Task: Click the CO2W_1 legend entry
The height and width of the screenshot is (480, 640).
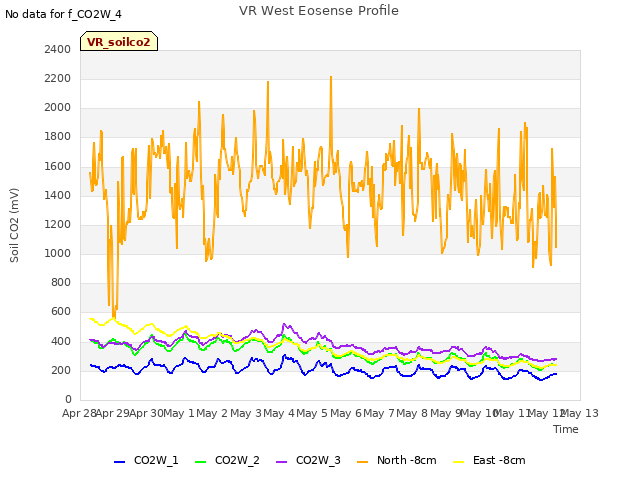Action: click(x=146, y=460)
